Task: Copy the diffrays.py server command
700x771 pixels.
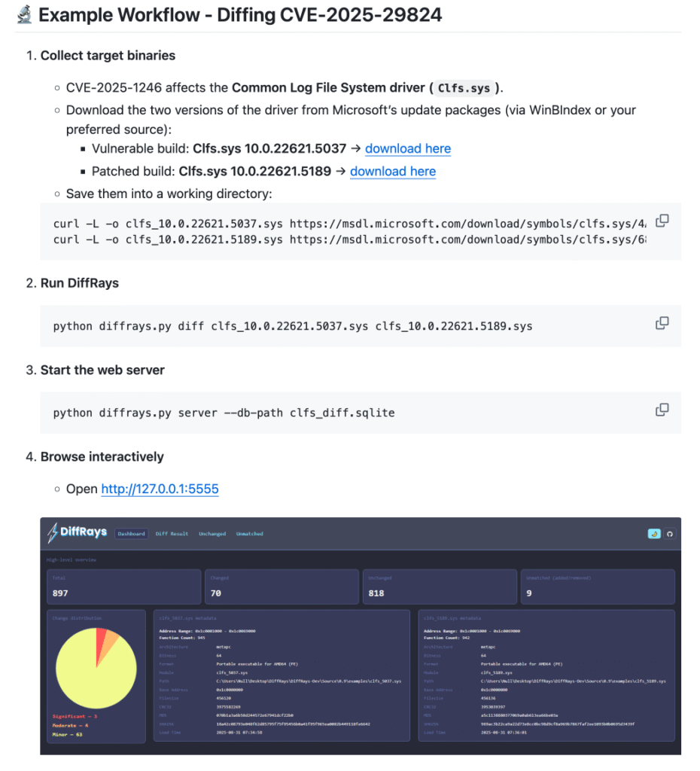Action: pyautogui.click(x=662, y=410)
